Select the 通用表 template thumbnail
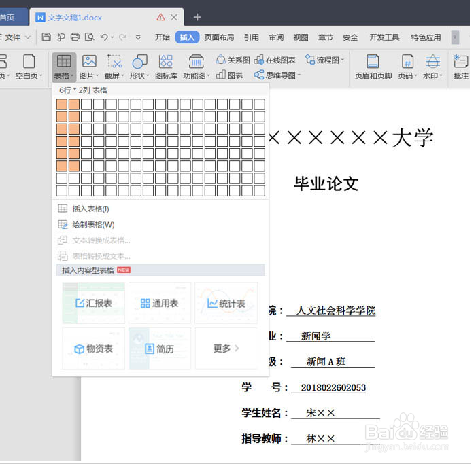The height and width of the screenshot is (464, 476). pos(160,303)
